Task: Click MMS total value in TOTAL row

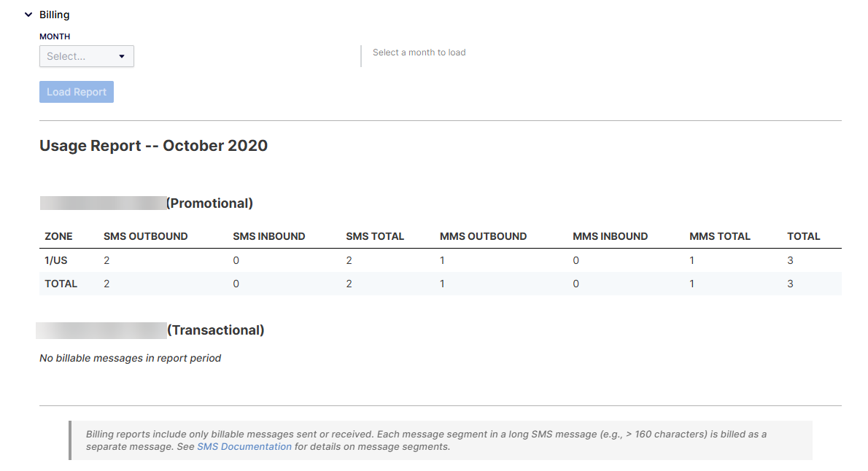Action: [x=691, y=284]
